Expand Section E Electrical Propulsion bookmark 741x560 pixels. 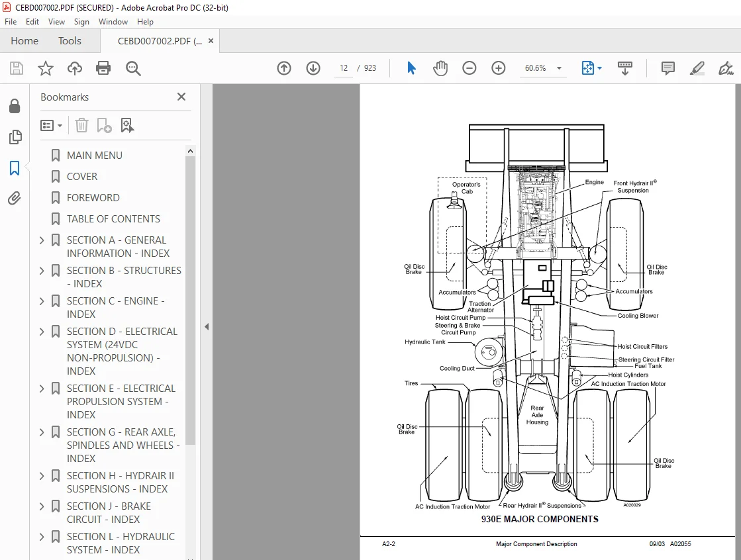(x=42, y=389)
